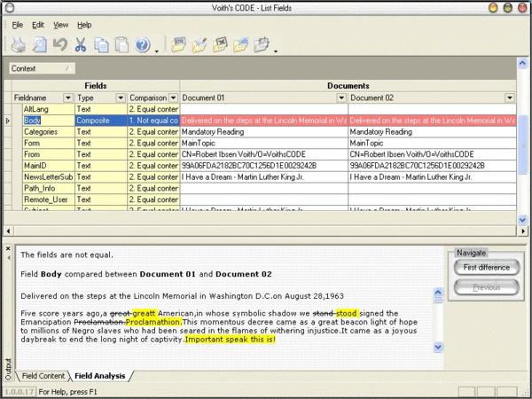Image resolution: width=532 pixels, height=399 pixels.
Task: Select the Remote_User fieldname cell
Action: click(49, 199)
